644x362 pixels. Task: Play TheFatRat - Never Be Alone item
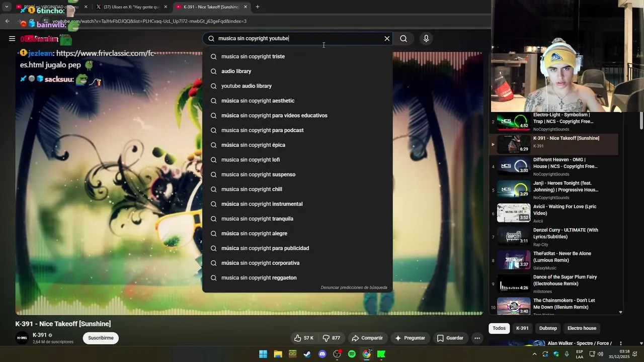coord(553,260)
